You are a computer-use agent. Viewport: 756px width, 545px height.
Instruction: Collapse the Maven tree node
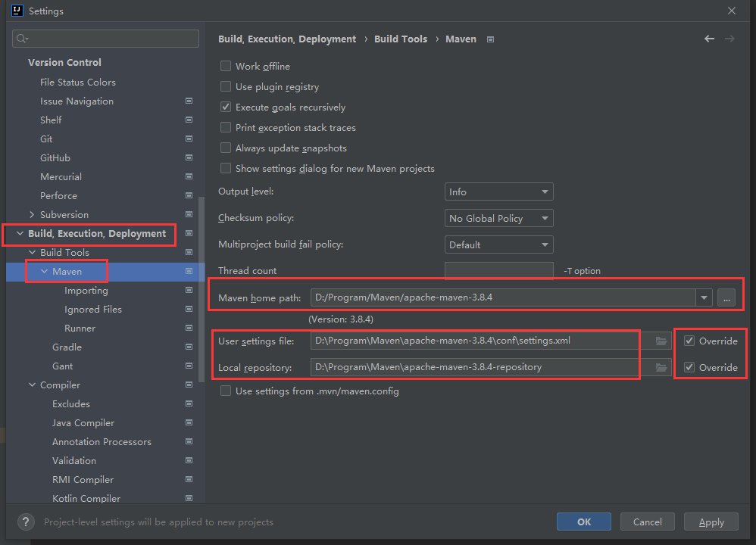(x=45, y=271)
